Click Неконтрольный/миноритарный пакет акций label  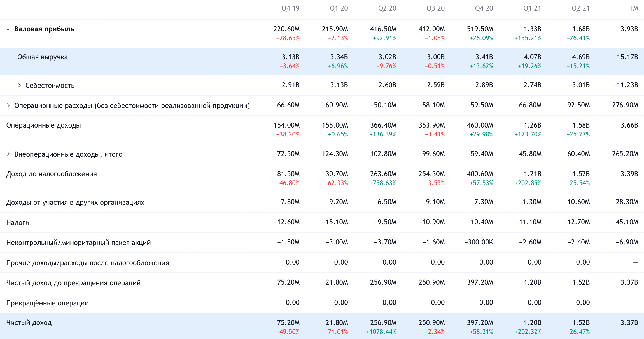(x=78, y=243)
